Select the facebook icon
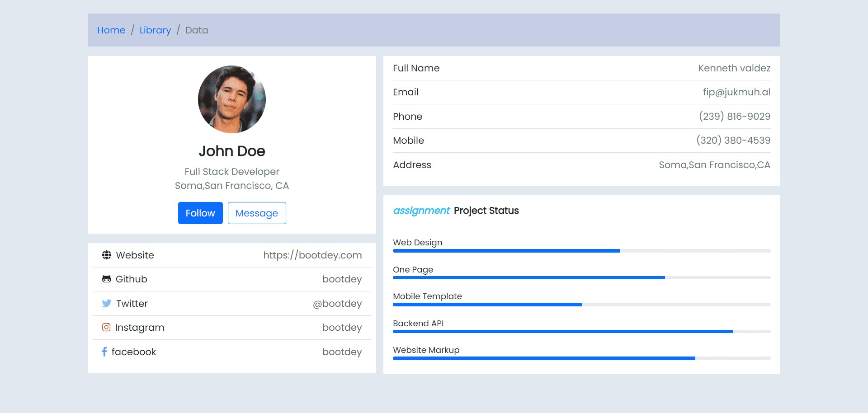 (104, 352)
